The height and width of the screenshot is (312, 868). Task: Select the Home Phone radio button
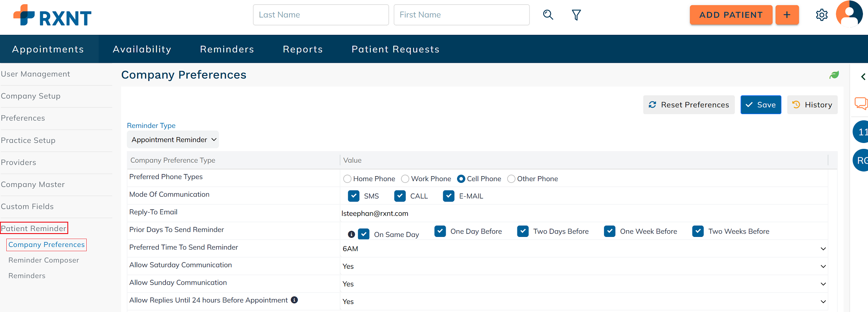click(x=347, y=179)
